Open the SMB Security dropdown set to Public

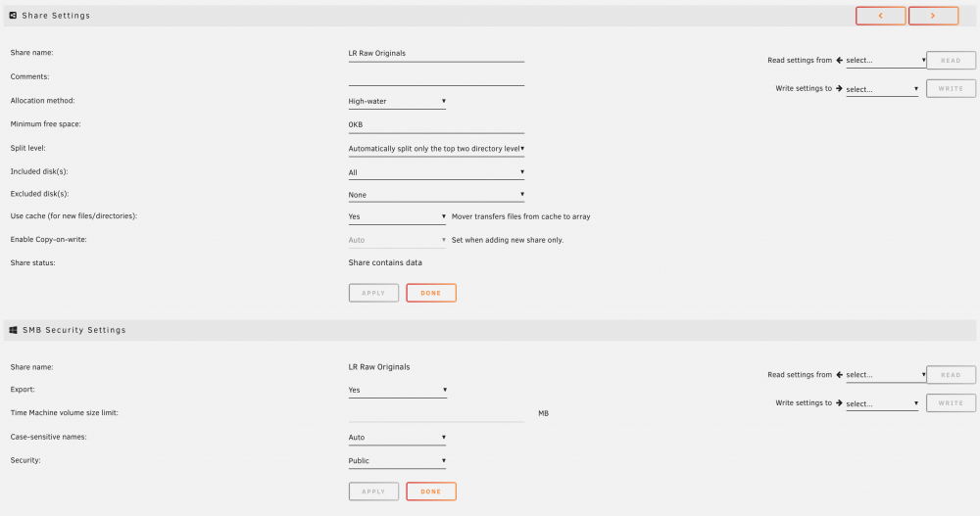coord(397,461)
